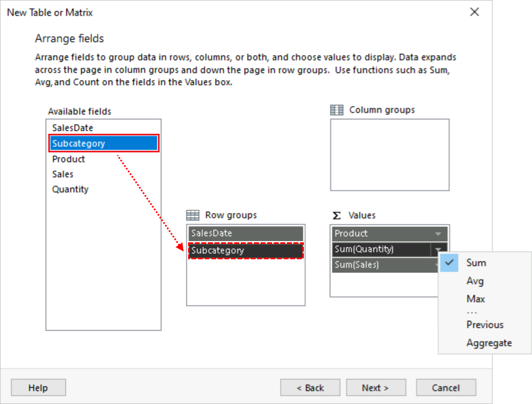Click the Row groups table icon
Image resolution: width=532 pixels, height=404 pixels.
(192, 215)
